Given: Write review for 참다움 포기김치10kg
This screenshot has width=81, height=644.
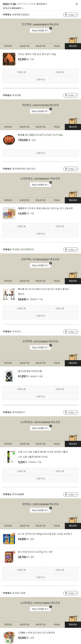Looking at the screenshot, I should click(x=40, y=153).
